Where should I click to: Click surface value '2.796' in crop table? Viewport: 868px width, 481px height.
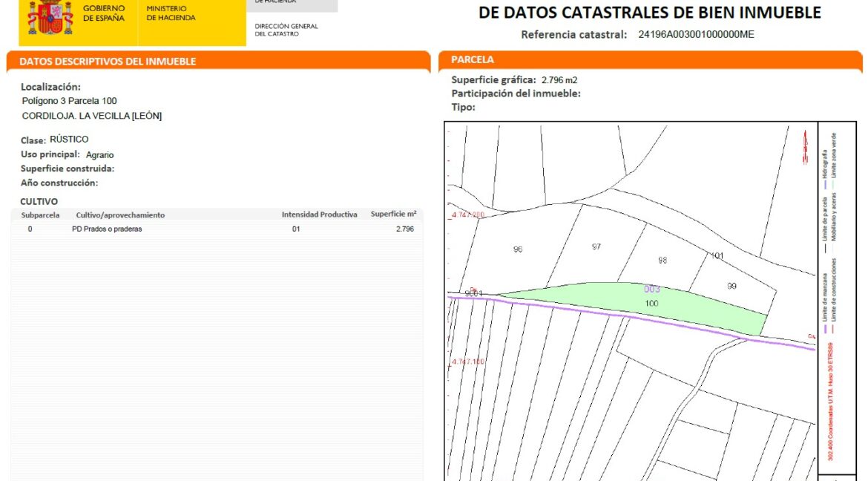tap(404, 229)
